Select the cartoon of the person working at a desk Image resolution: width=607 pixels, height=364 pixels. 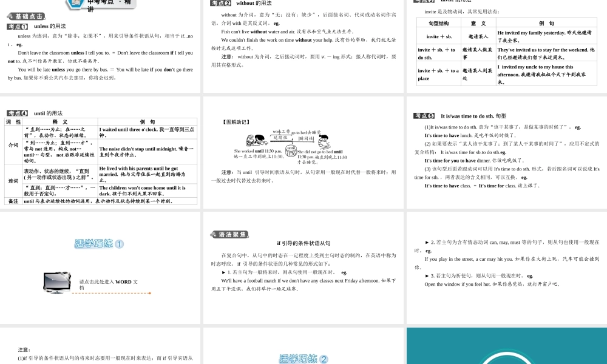pos(257,140)
